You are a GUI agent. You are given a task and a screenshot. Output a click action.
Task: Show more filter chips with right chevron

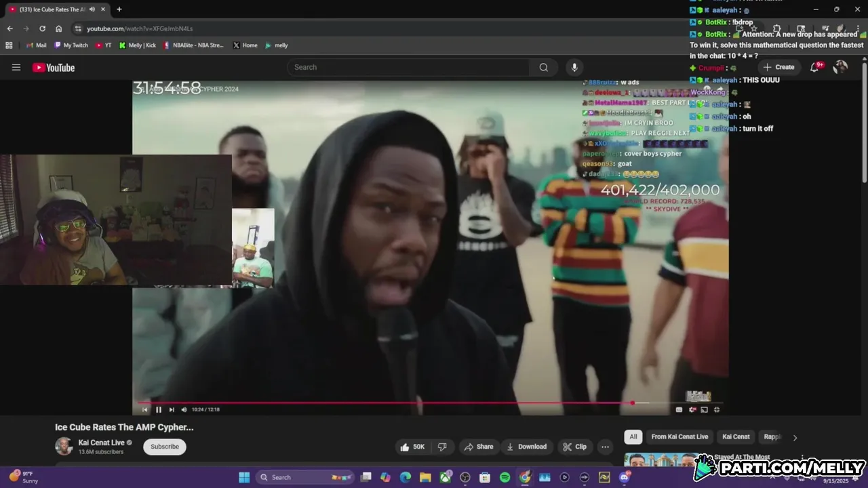click(x=795, y=437)
